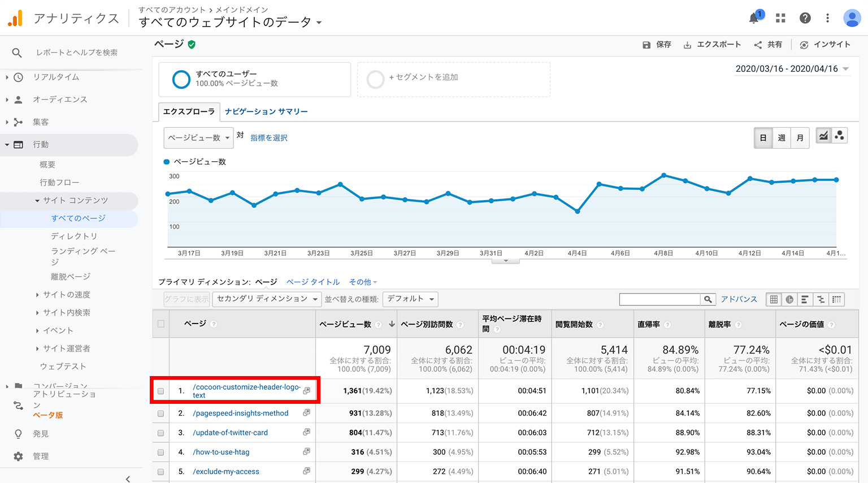Open 行動フロー report

coord(59,183)
